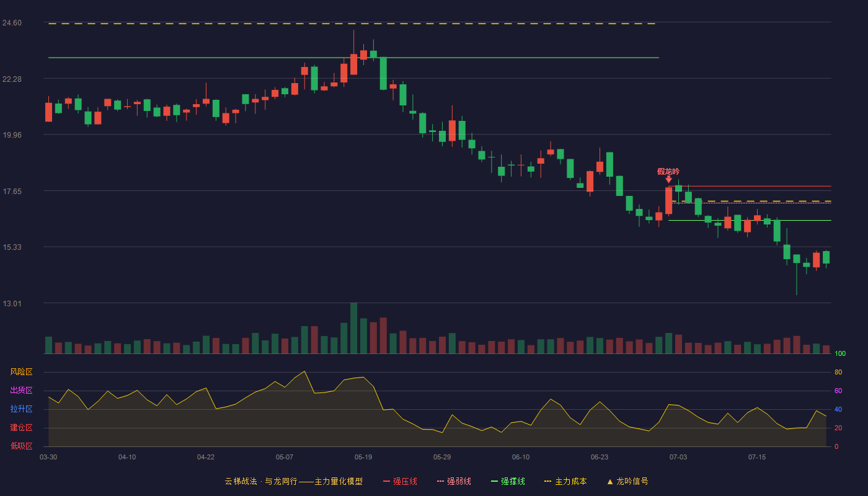Click the 06-10 date label
The height and width of the screenshot is (496, 868).
pos(521,457)
